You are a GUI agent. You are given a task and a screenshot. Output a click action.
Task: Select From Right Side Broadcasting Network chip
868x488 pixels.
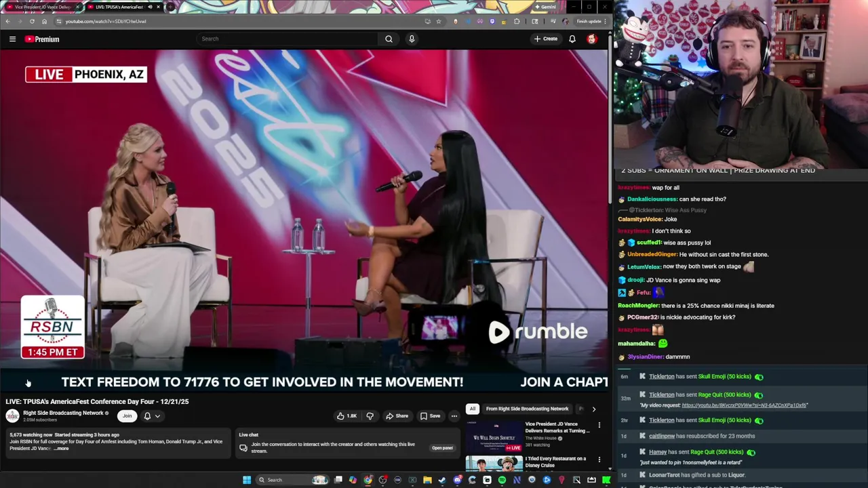tap(527, 409)
